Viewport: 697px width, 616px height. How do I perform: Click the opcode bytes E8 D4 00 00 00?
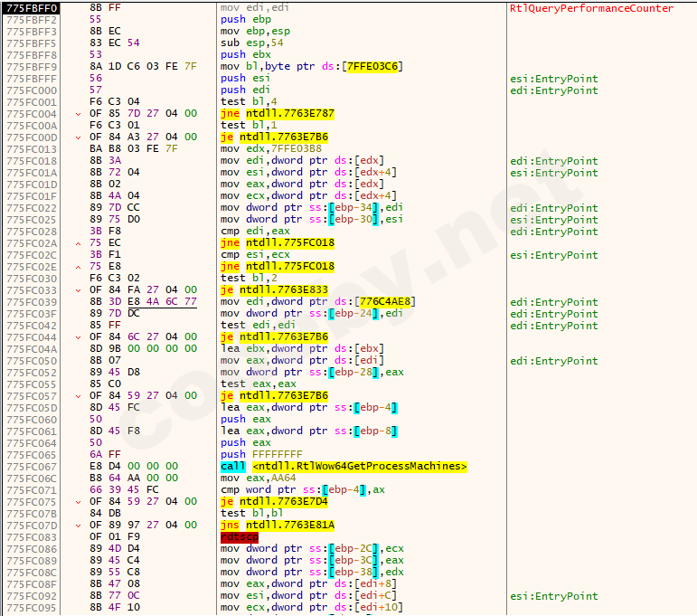(x=146, y=467)
